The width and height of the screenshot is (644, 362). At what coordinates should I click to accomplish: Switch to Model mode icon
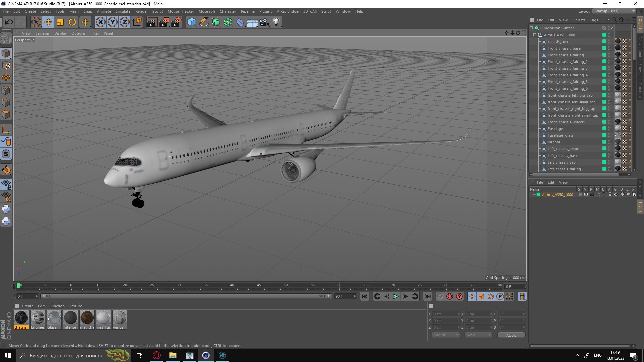tap(6, 53)
